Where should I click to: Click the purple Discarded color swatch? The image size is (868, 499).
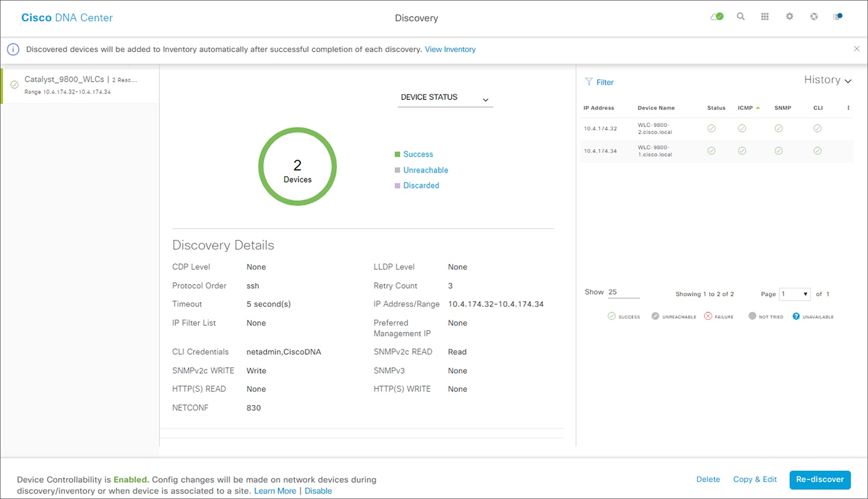397,186
